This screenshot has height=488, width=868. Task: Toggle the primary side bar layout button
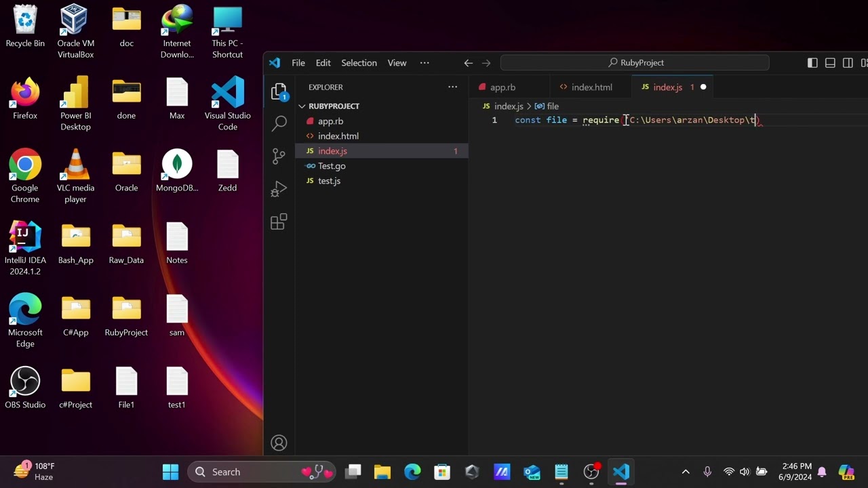pos(812,63)
